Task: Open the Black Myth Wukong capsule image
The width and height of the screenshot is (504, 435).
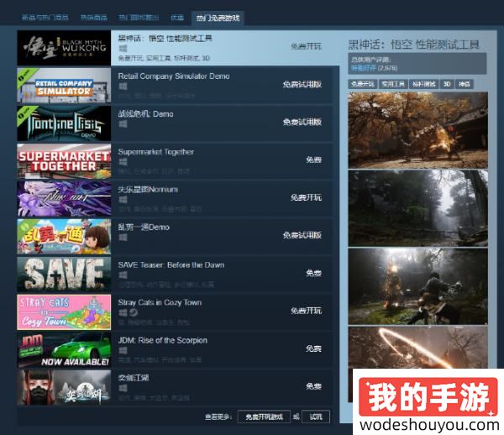Action: (64, 48)
